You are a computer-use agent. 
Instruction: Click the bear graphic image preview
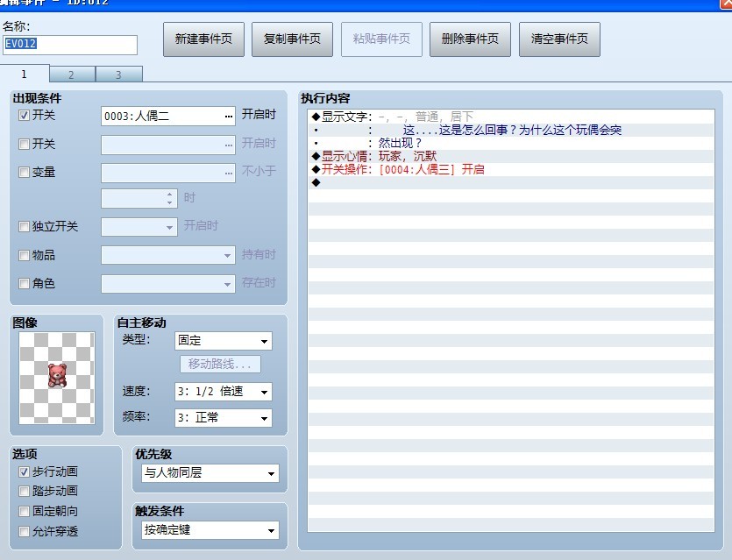(57, 378)
